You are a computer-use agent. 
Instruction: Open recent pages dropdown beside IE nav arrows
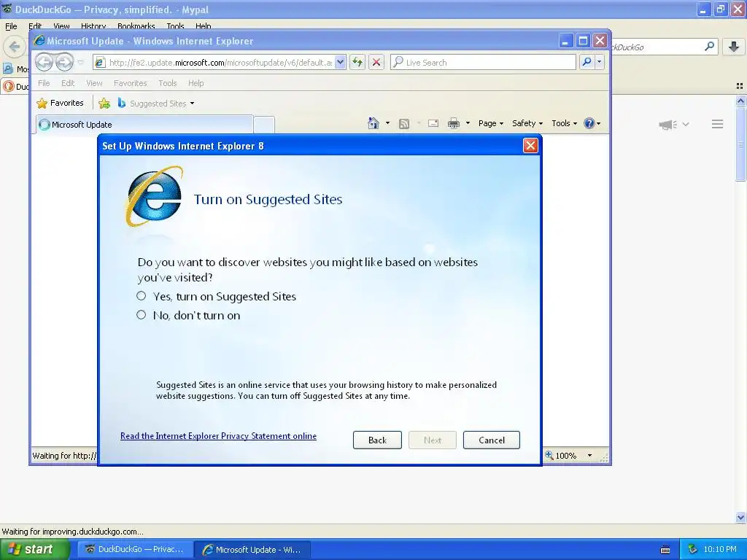[80, 63]
